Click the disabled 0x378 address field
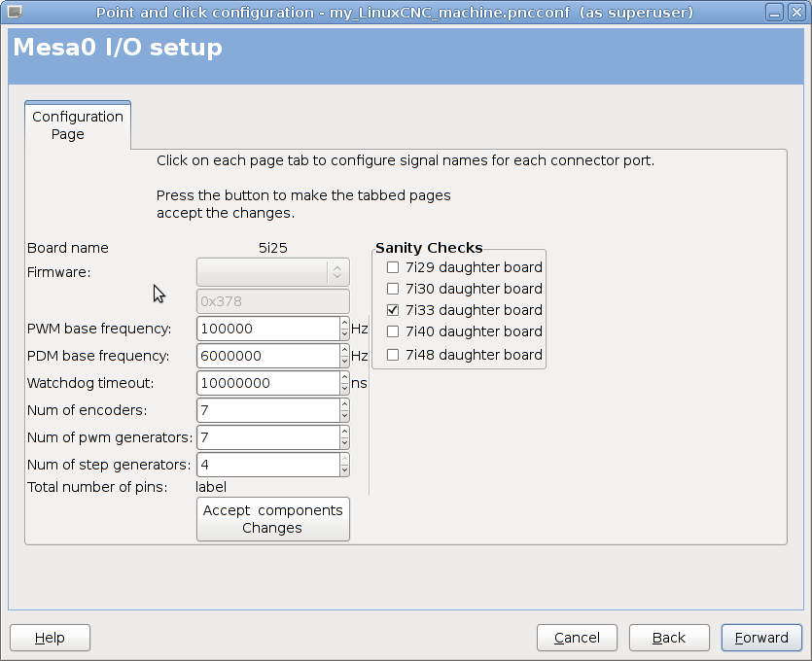This screenshot has width=812, height=661. point(273,301)
